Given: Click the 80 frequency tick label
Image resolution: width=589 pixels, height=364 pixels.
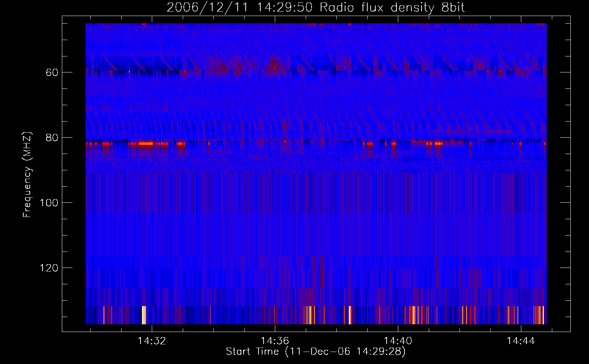Looking at the screenshot, I should [52, 138].
